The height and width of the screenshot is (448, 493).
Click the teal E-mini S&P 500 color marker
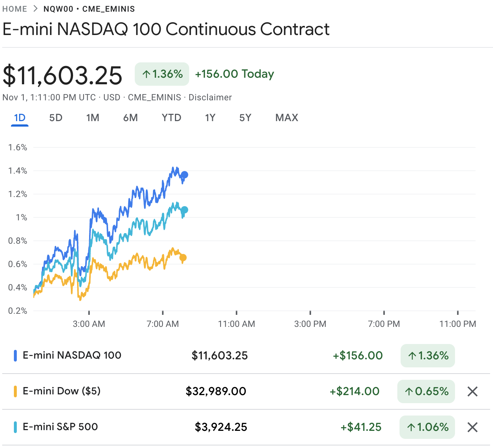pyautogui.click(x=15, y=427)
